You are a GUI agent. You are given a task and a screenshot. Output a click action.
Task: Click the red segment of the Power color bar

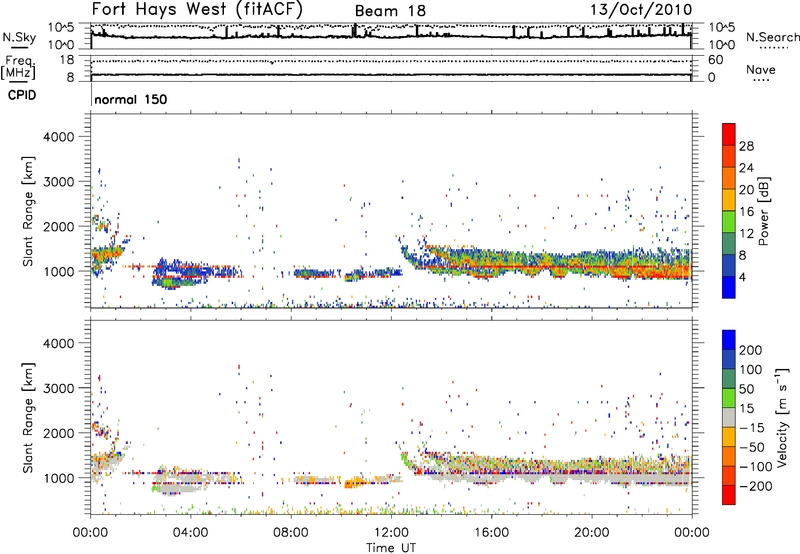(729, 134)
